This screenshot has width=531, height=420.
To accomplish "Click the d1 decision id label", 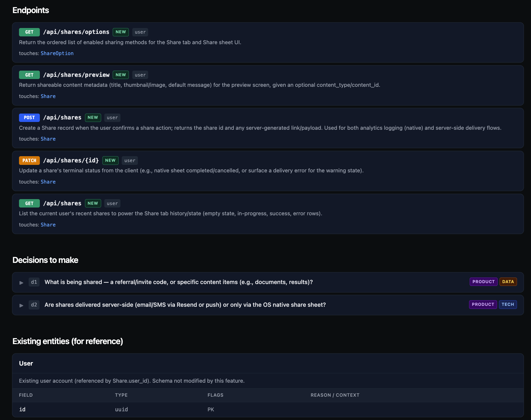I will click(34, 282).
